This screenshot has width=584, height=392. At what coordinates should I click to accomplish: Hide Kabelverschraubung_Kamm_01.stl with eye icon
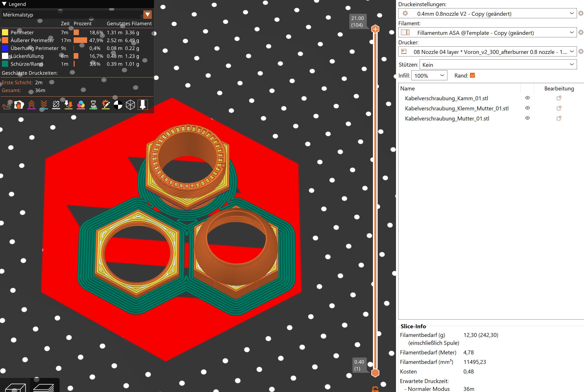click(528, 98)
